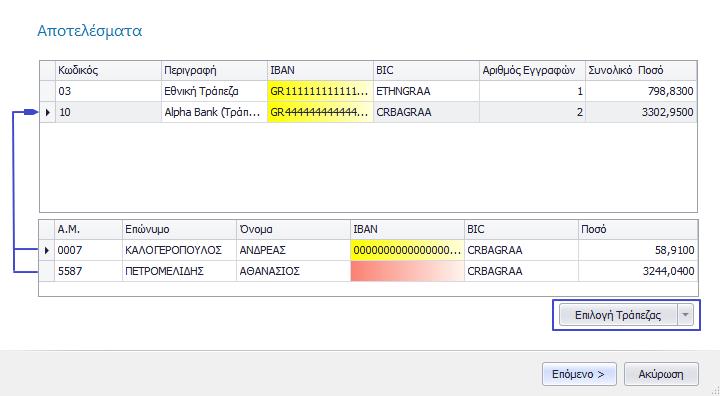720x396 pixels.
Task: Click total amount 798,8300
Action: point(641,91)
